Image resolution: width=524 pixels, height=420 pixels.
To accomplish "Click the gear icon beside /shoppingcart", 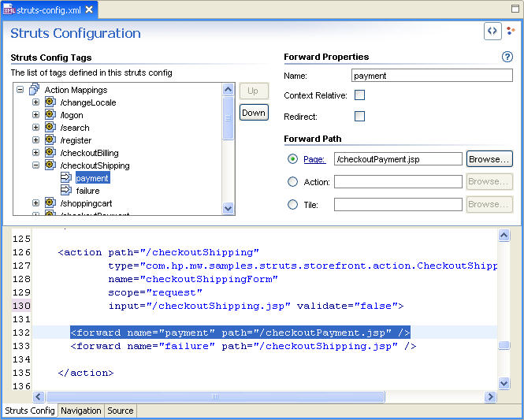I will click(x=50, y=203).
